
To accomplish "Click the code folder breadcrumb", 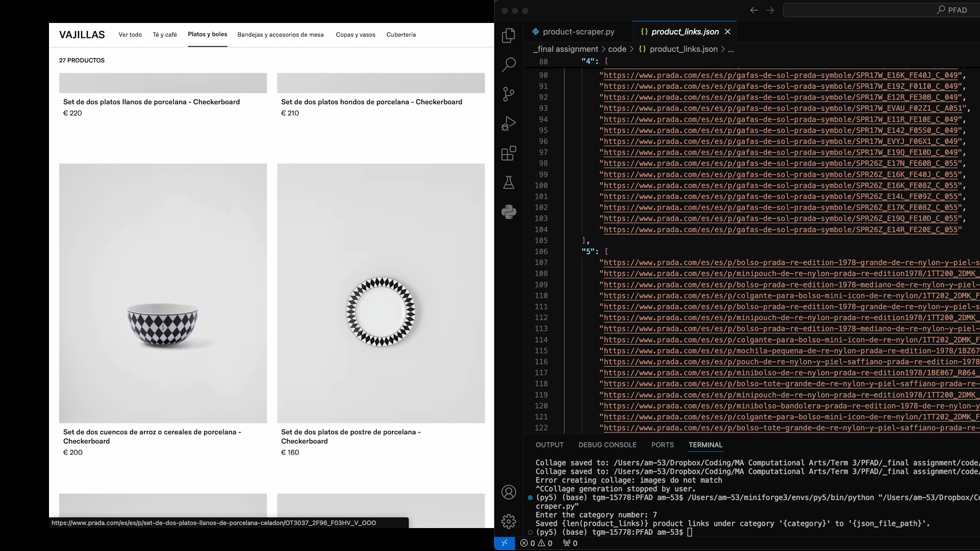I will 617,49.
